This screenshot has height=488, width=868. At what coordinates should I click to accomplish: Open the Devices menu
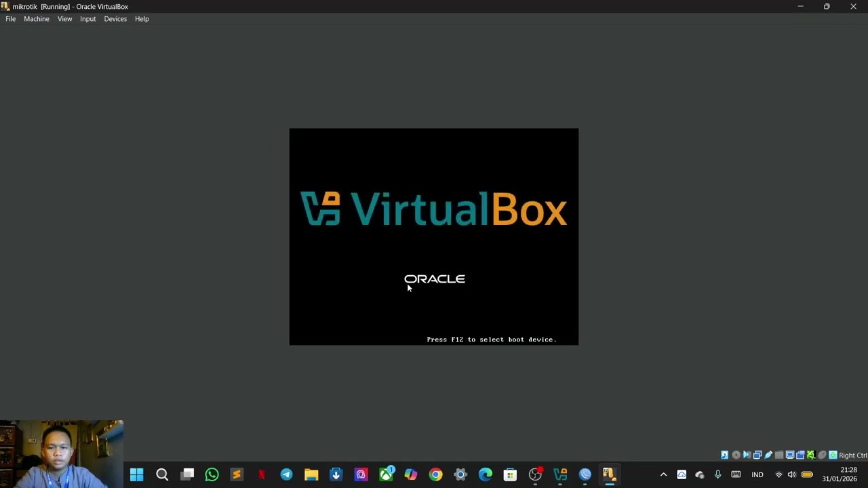point(115,19)
